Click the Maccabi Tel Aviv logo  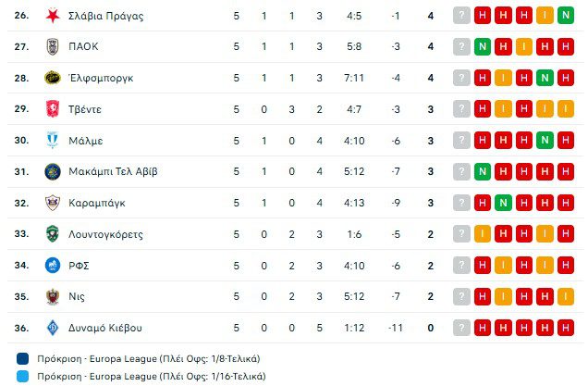pyautogui.click(x=52, y=171)
